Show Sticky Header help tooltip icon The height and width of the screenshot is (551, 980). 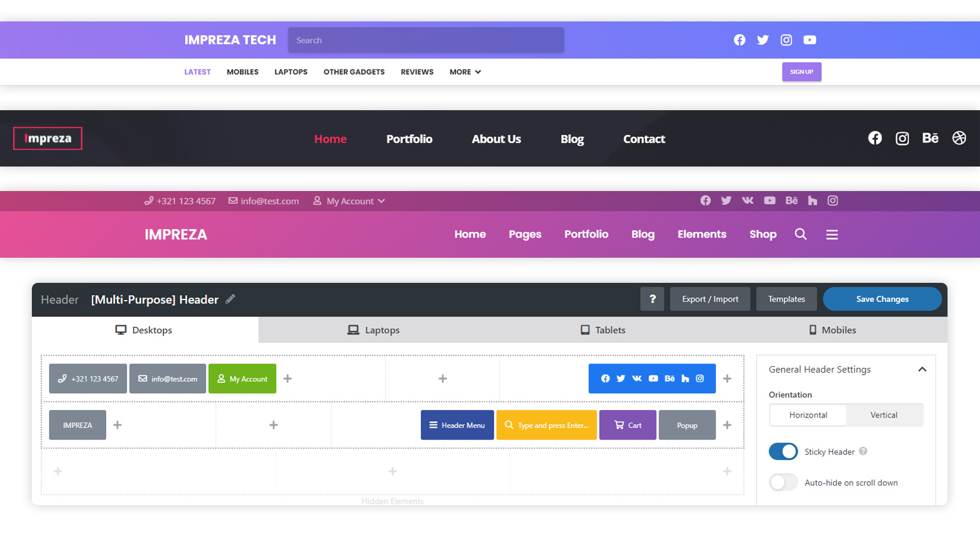coord(863,451)
